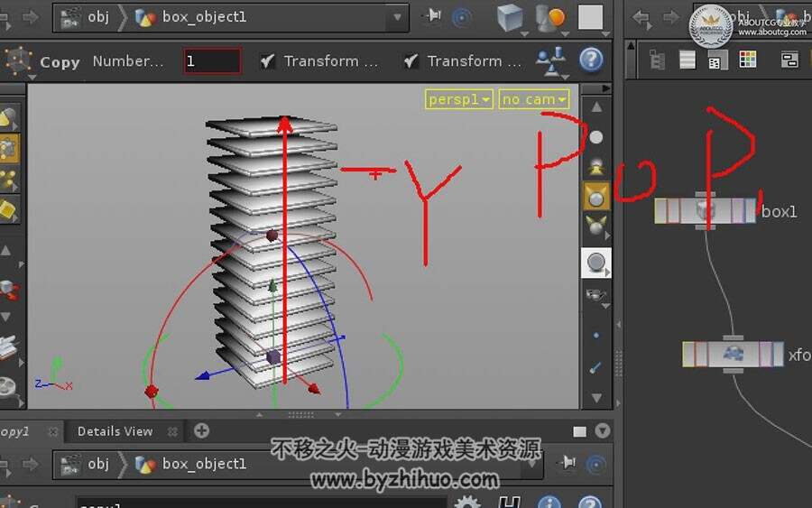Image resolution: width=812 pixels, height=508 pixels.
Task: Open the persp1 viewport dropdown
Action: point(459,99)
